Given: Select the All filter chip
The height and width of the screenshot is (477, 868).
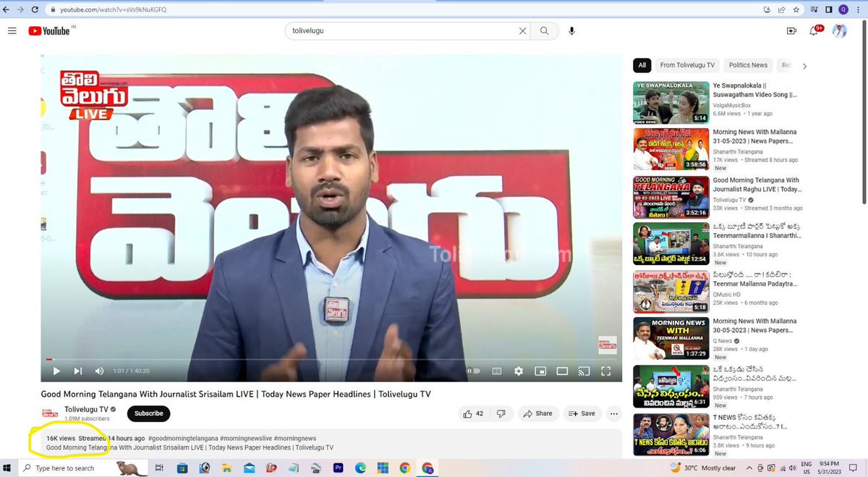Looking at the screenshot, I should click(642, 65).
